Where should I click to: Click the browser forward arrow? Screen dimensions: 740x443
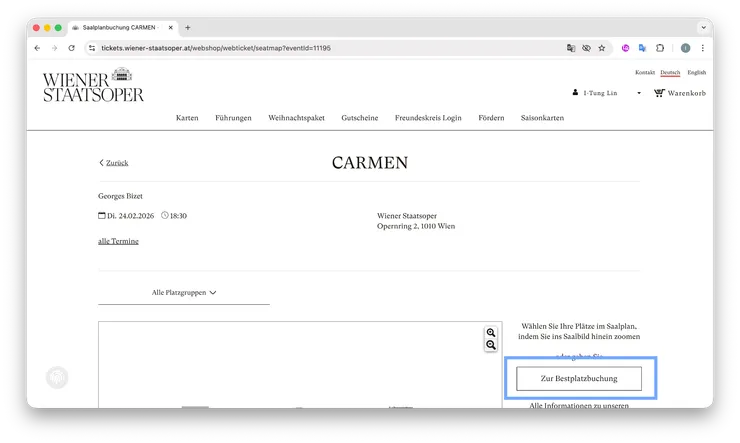point(54,48)
